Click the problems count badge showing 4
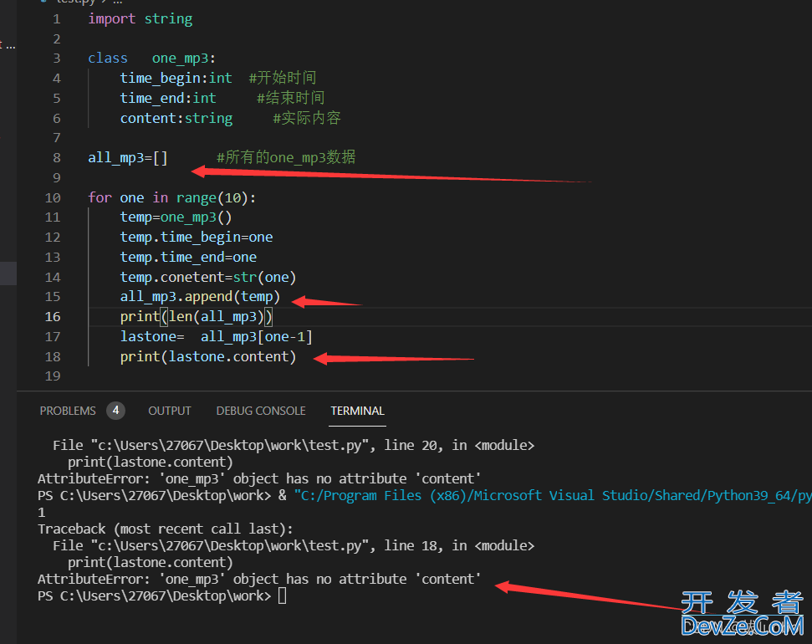Screen dimensions: 812x644 (x=115, y=411)
